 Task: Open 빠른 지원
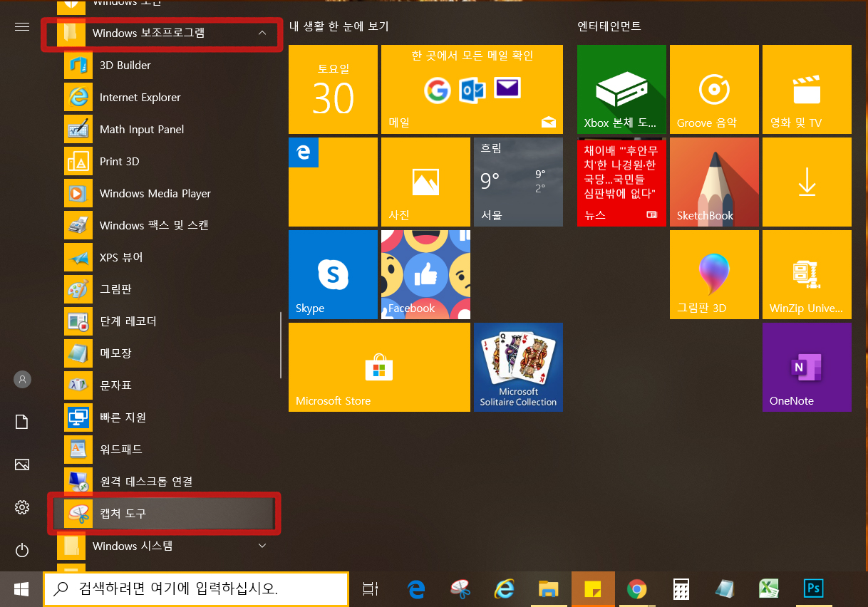click(x=165, y=417)
